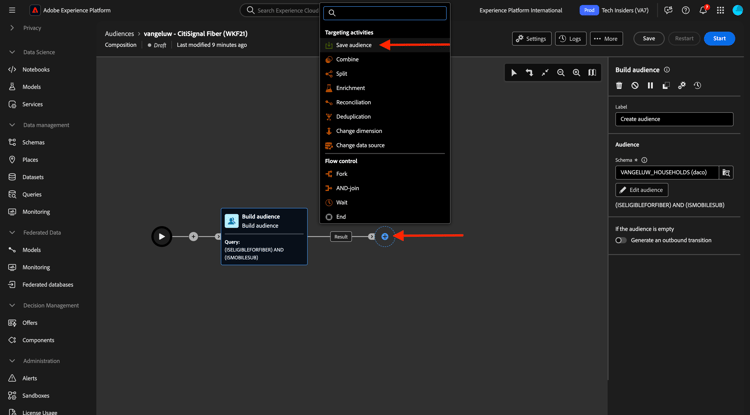
Task: Click the start play node on canvas
Action: (162, 236)
